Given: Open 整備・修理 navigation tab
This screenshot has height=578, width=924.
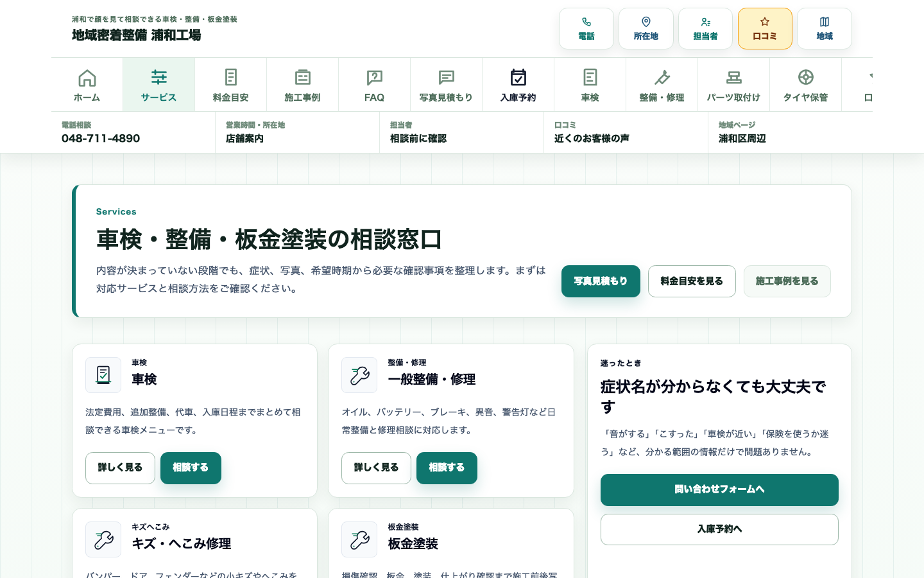Looking at the screenshot, I should point(662,85).
